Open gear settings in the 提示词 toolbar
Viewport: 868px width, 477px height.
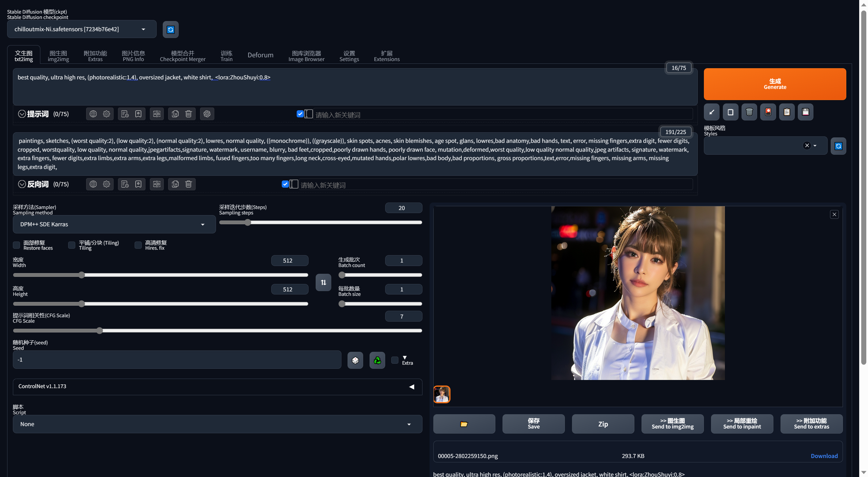(x=106, y=114)
